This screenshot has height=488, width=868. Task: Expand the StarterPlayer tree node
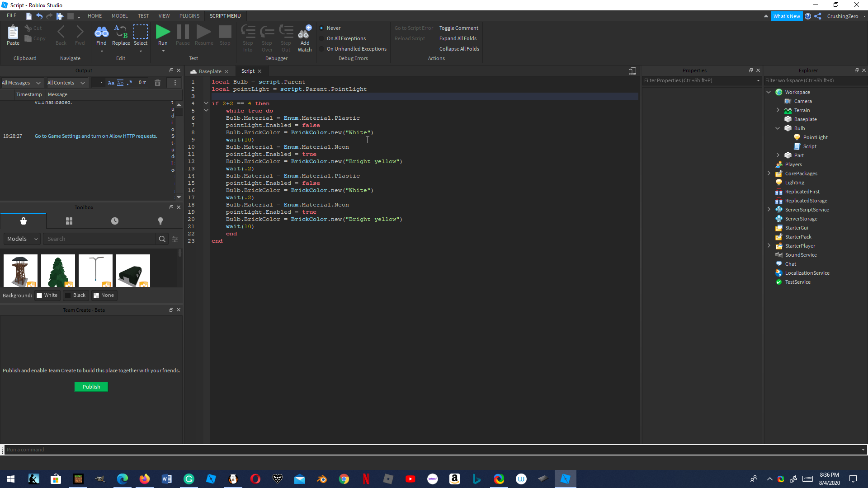(769, 246)
